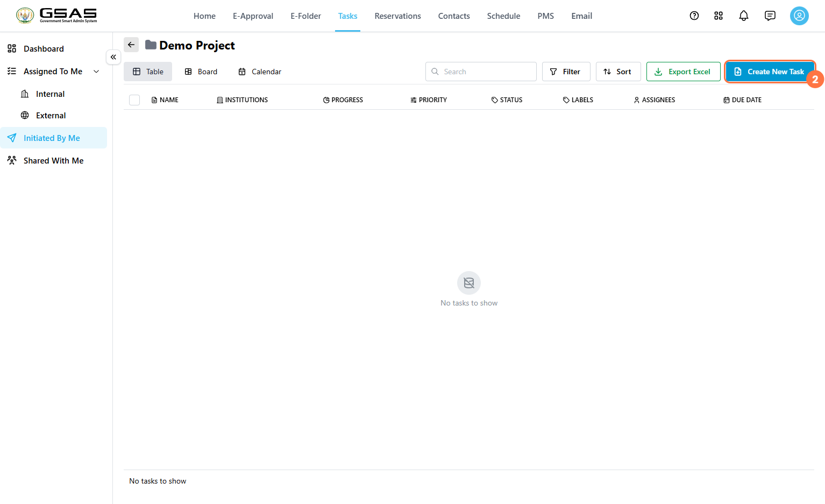Export tasks with Export Excel
The width and height of the screenshot is (825, 504).
[x=683, y=72]
